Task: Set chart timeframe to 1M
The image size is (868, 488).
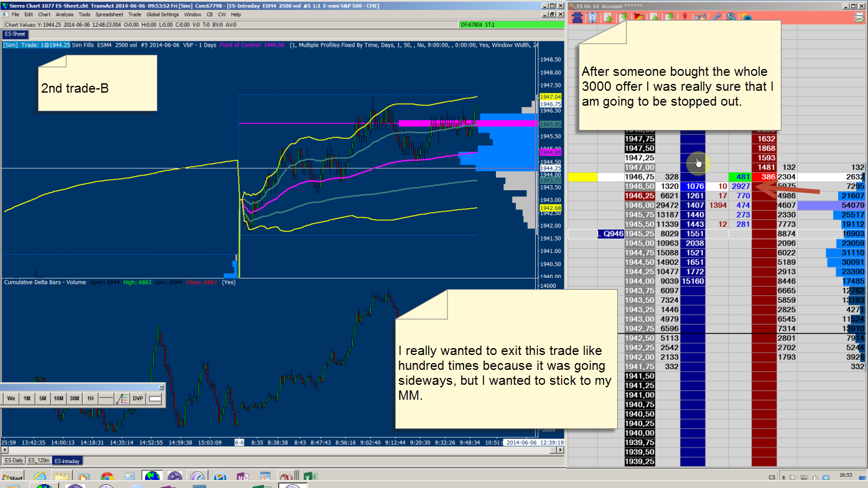Action: 27,398
